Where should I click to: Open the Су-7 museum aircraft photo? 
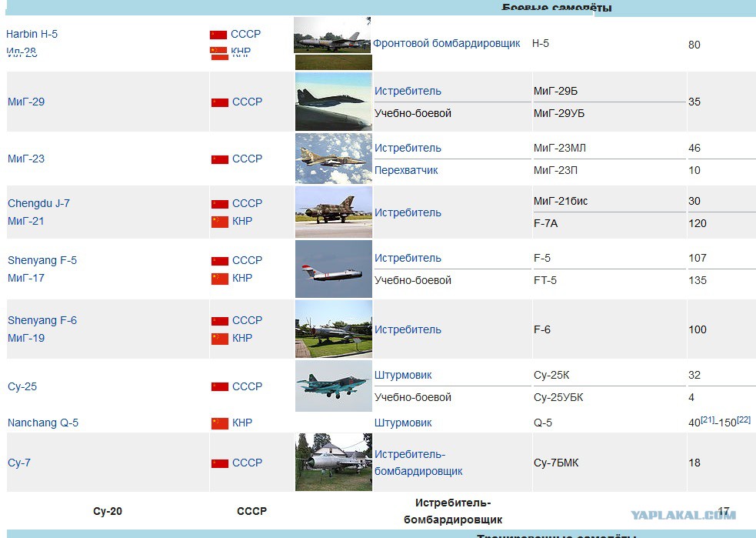pyautogui.click(x=334, y=463)
